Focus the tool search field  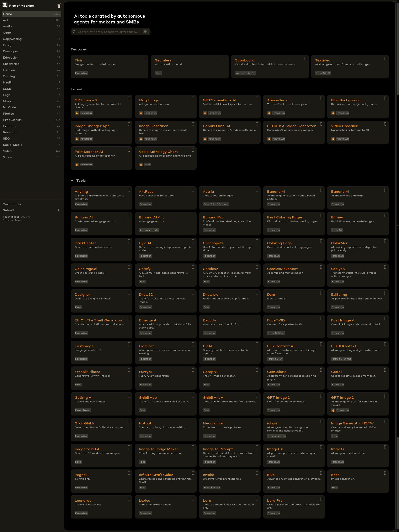point(111,32)
